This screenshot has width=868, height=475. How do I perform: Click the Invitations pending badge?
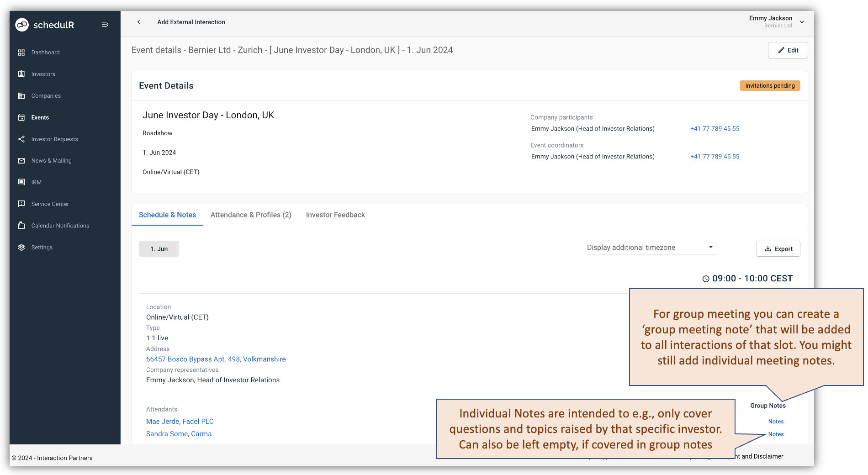tap(770, 85)
